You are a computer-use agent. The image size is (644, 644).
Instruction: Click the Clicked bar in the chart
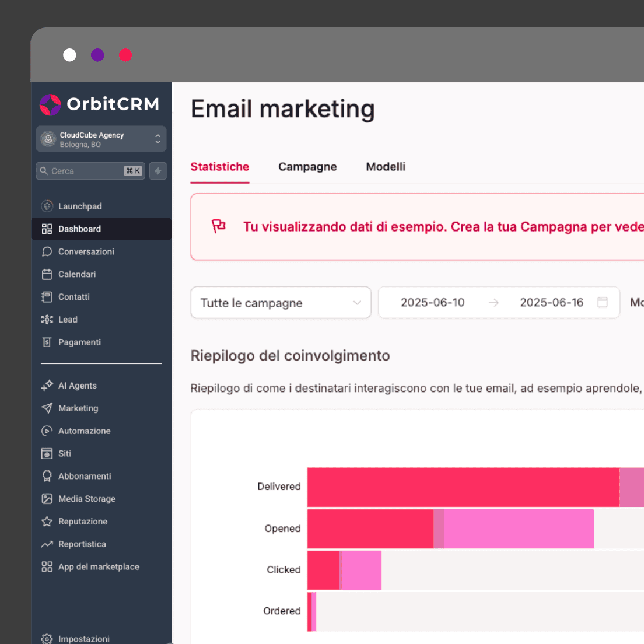(345, 570)
